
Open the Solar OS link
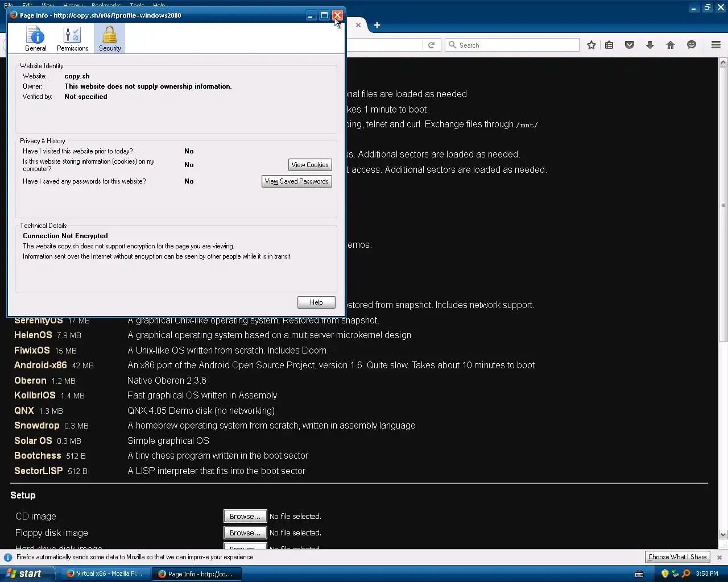33,441
